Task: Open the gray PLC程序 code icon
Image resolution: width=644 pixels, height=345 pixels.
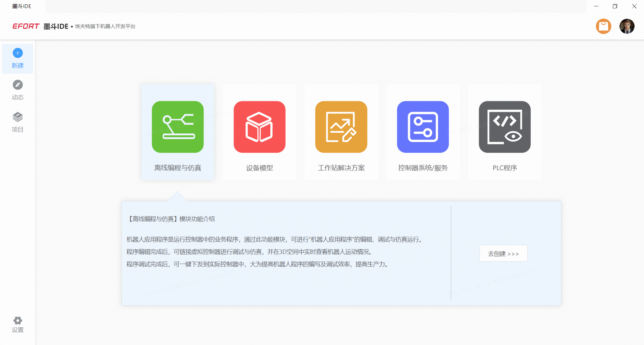Action: click(504, 127)
